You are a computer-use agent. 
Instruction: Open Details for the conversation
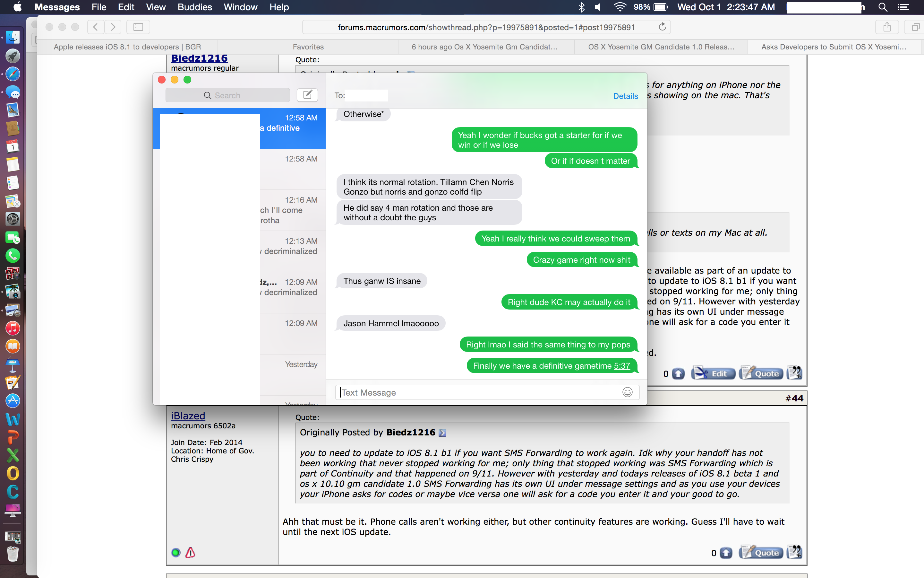(x=625, y=96)
